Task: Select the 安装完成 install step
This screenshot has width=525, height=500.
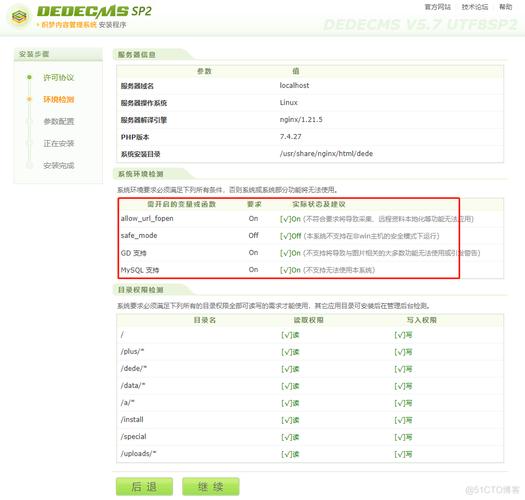Action: click(59, 165)
